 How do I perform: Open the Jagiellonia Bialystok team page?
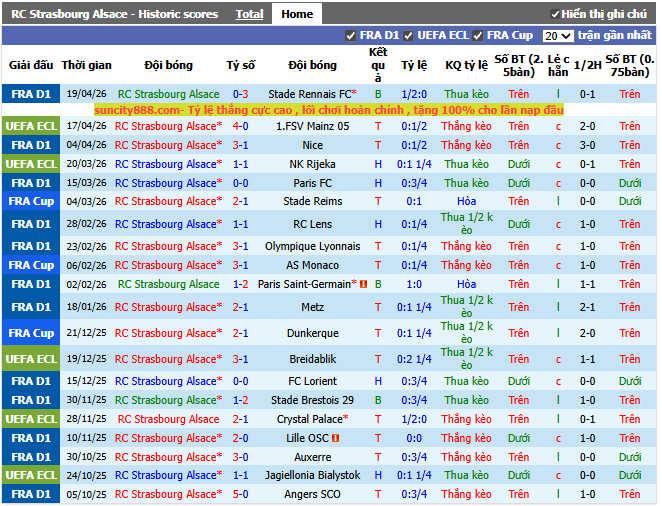pyautogui.click(x=313, y=475)
